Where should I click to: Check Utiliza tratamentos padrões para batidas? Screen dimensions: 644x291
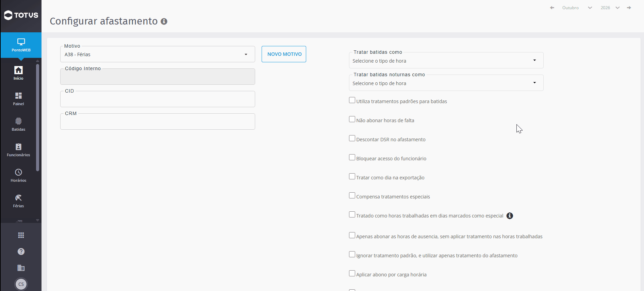[352, 100]
